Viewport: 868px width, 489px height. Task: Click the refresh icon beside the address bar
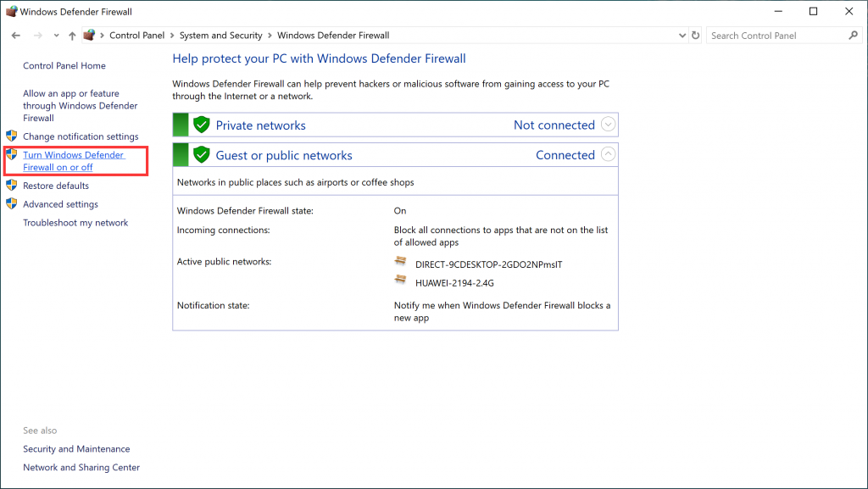pos(695,35)
